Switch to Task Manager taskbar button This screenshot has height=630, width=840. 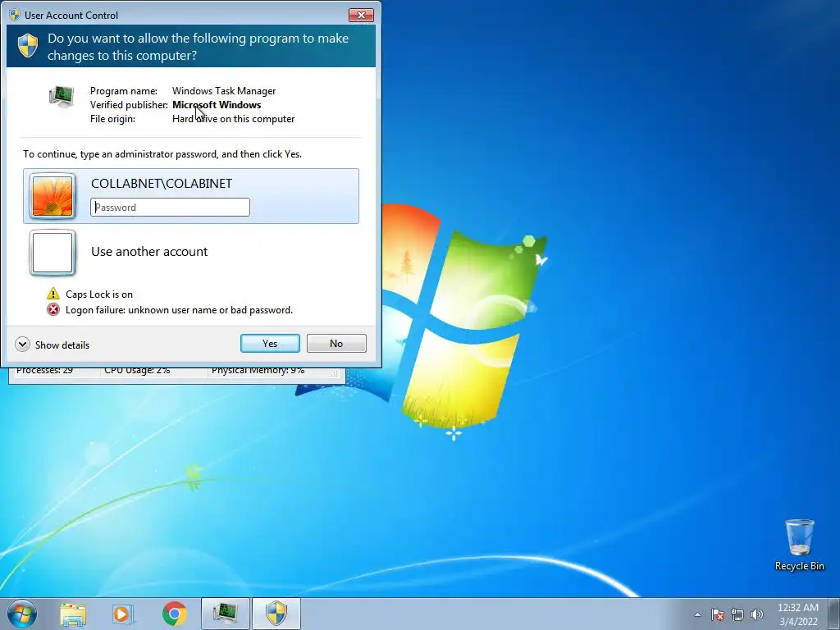(226, 614)
